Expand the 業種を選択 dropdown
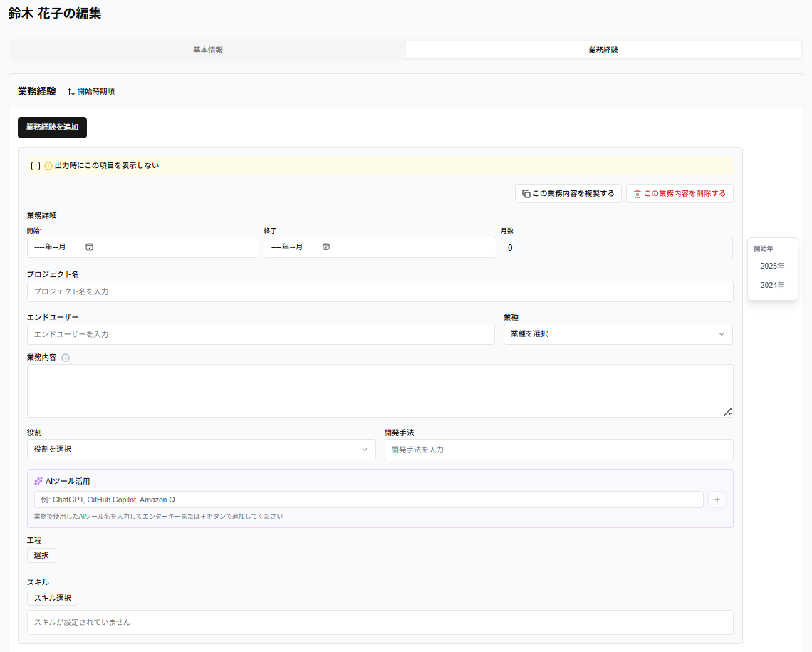 click(x=618, y=334)
